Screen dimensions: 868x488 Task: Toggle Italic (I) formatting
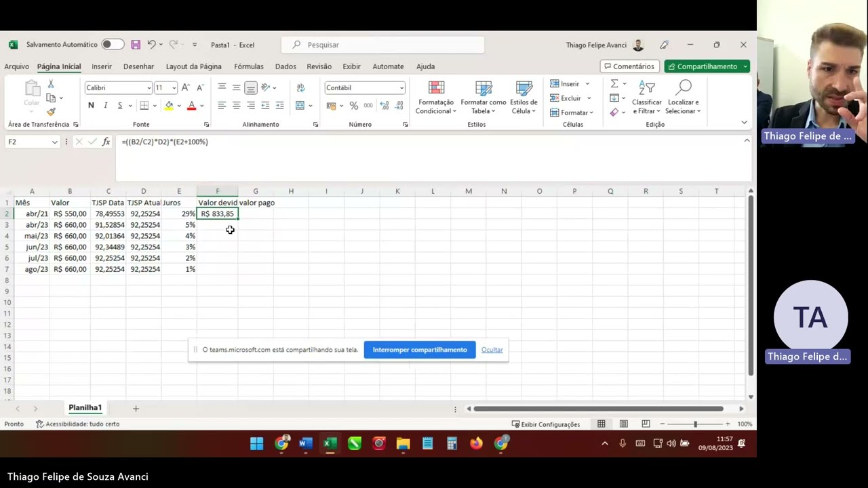[105, 106]
